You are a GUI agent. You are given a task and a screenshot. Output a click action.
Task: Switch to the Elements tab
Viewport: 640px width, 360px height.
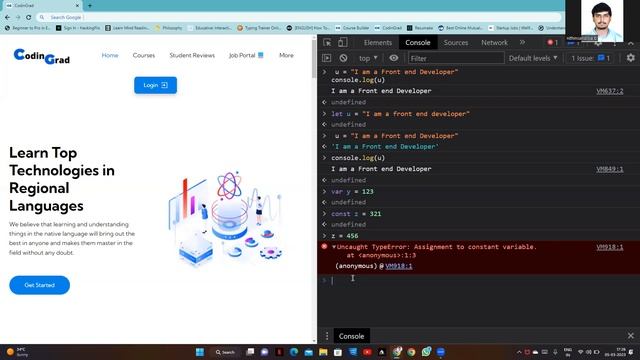pyautogui.click(x=378, y=42)
